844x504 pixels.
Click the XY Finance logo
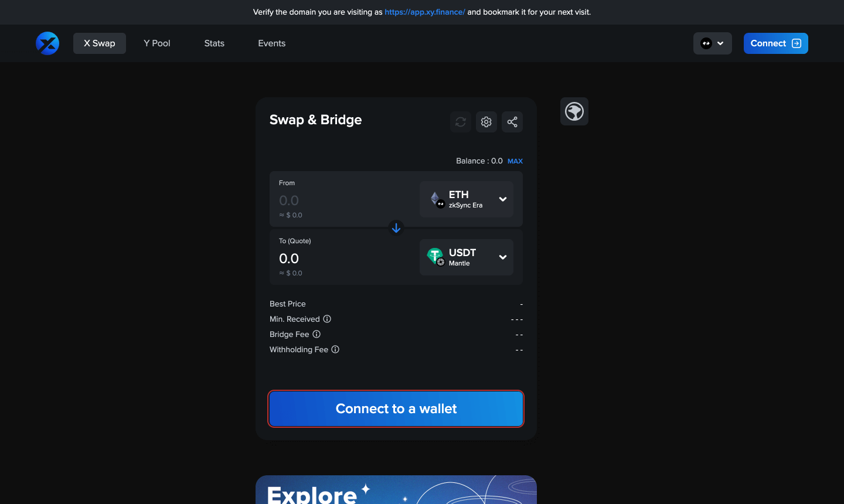tap(47, 43)
